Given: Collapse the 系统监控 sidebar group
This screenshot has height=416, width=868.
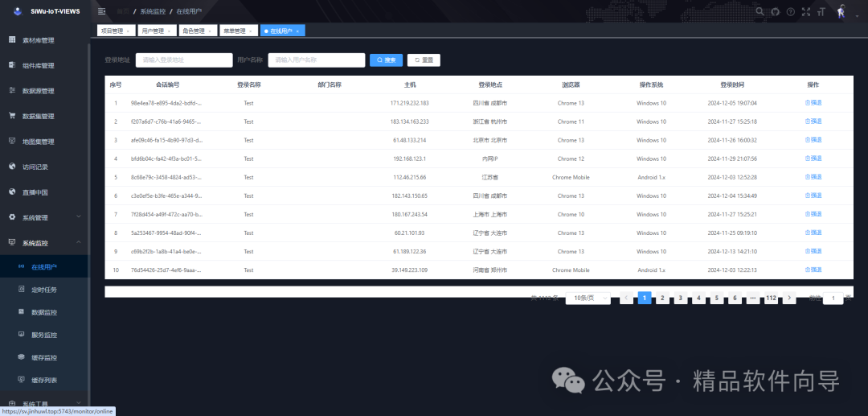Looking at the screenshot, I should (44, 243).
